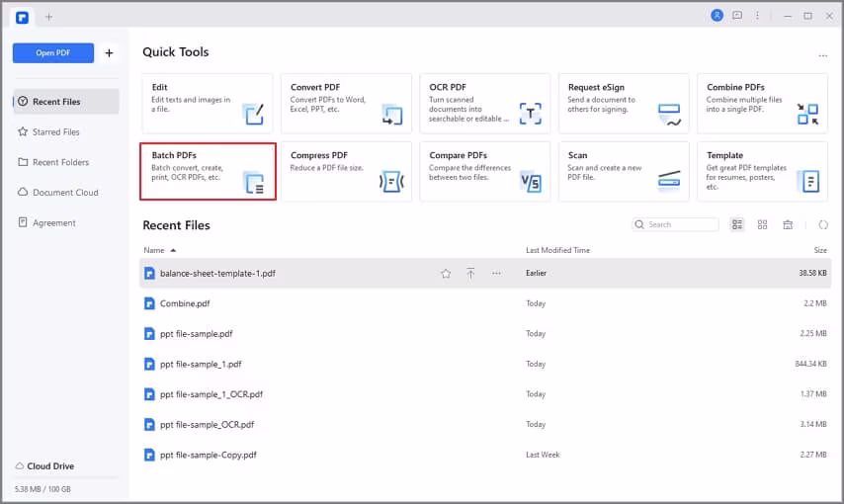
Task: Click the Open PDF button
Action: [x=53, y=53]
